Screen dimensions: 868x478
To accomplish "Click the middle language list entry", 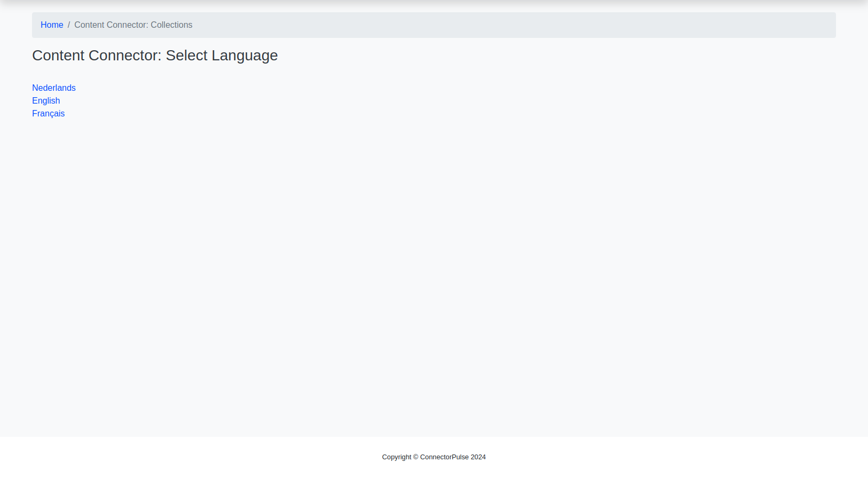I will [x=46, y=101].
